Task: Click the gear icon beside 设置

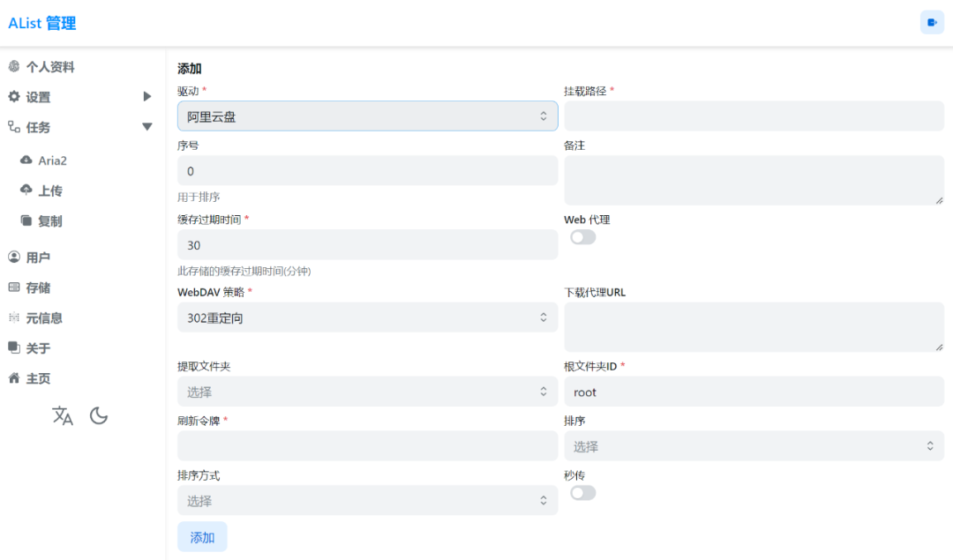Action: pyautogui.click(x=14, y=97)
